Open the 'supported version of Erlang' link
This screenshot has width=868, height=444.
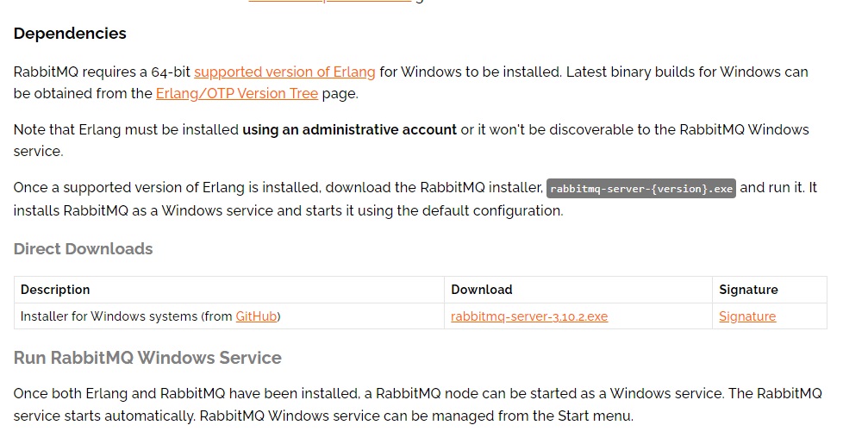pos(284,72)
